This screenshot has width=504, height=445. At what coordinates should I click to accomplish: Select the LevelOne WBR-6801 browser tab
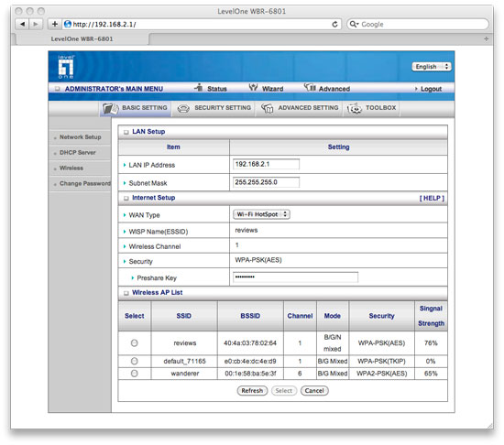pos(82,38)
